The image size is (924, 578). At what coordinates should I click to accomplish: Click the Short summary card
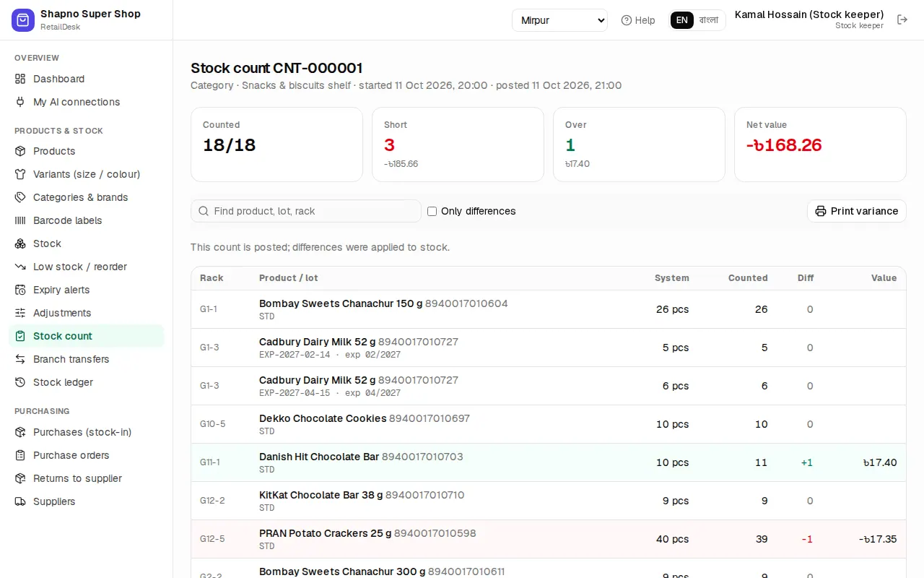point(458,144)
